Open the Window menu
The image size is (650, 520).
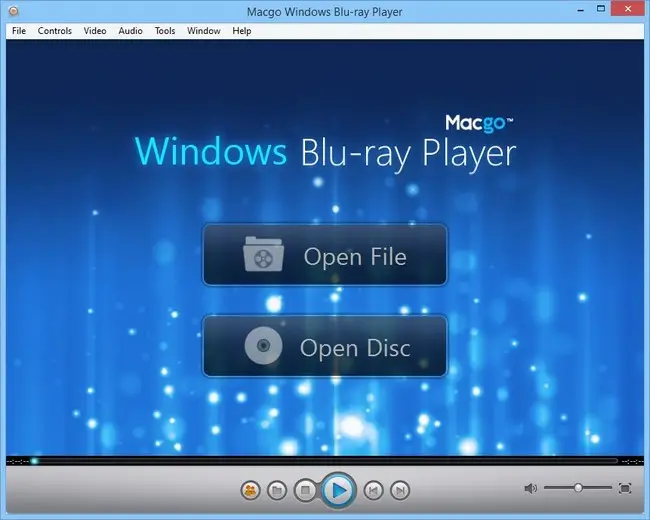click(204, 31)
